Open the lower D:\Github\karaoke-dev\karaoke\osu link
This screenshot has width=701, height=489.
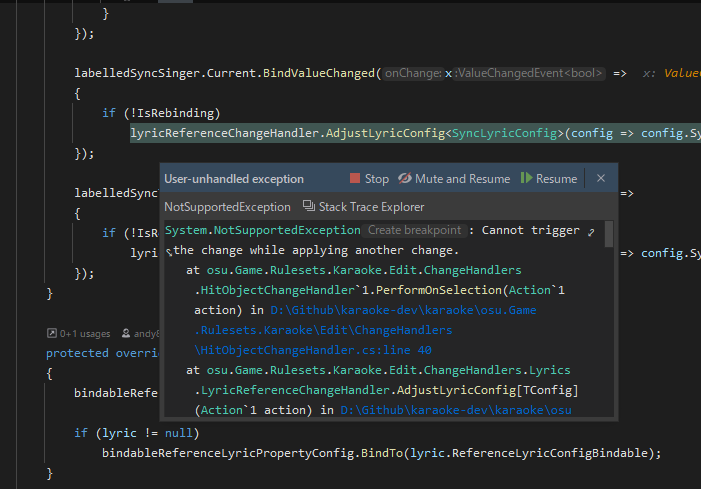coord(456,410)
